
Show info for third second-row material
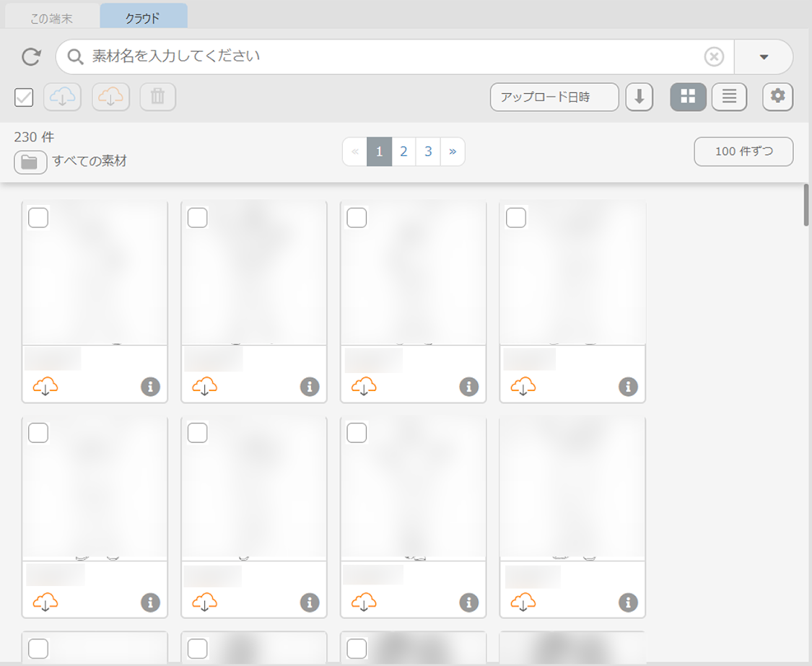pos(468,603)
